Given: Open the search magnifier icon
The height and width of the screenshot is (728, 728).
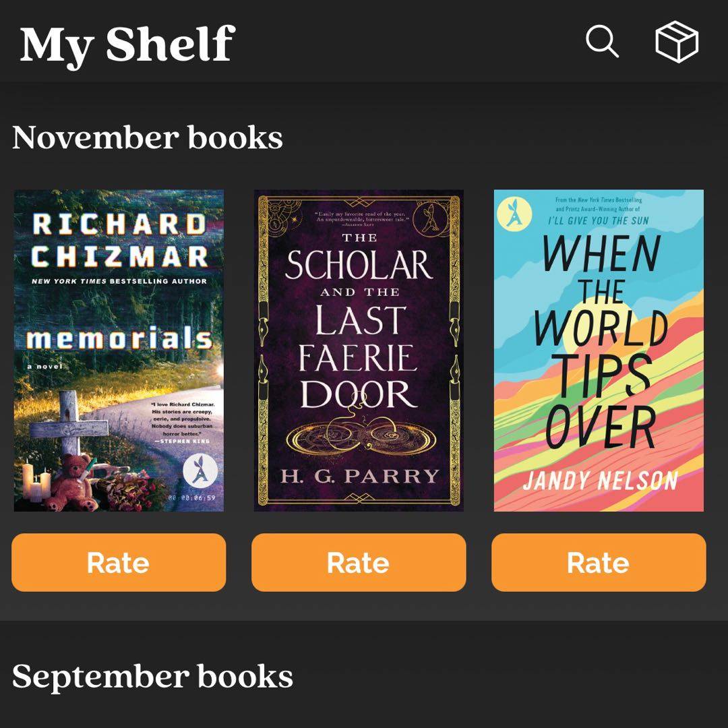Looking at the screenshot, I should point(602,42).
